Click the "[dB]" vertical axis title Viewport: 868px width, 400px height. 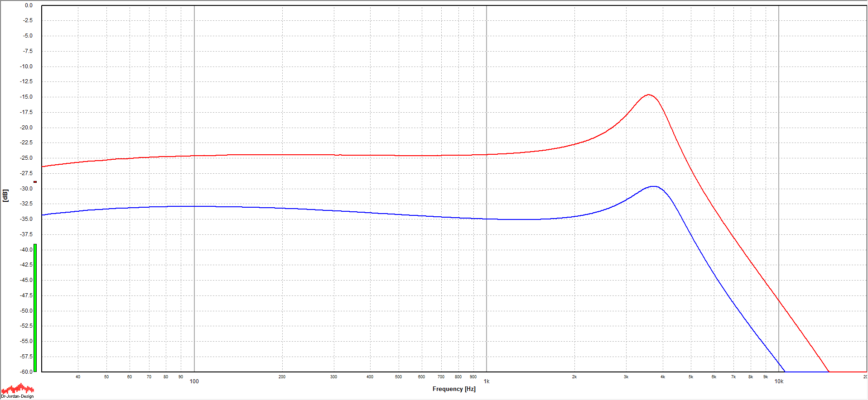click(5, 195)
